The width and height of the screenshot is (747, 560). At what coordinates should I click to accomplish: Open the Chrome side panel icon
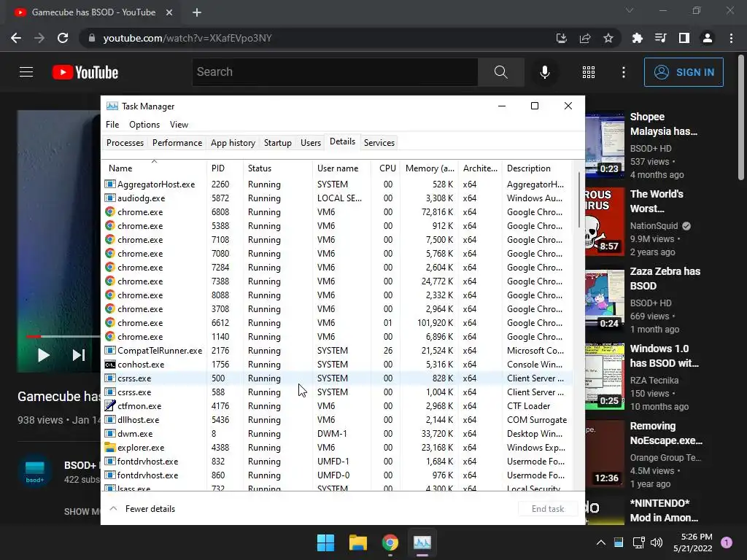684,38
